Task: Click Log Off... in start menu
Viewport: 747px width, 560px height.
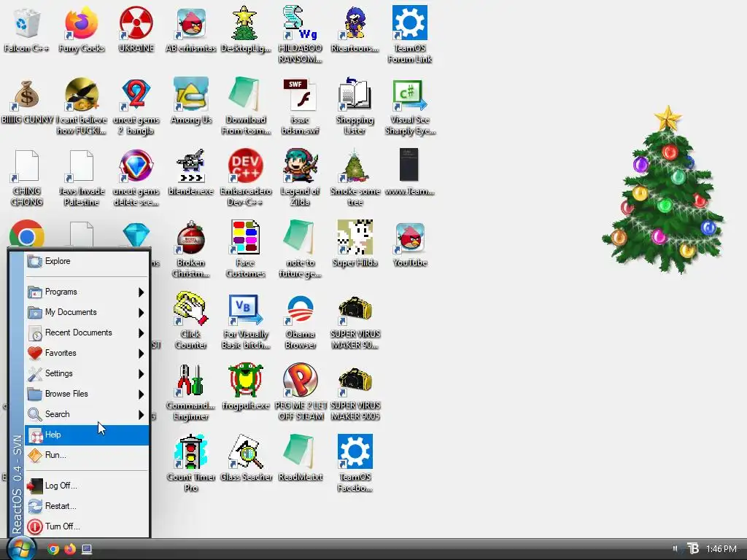Action: tap(87, 486)
